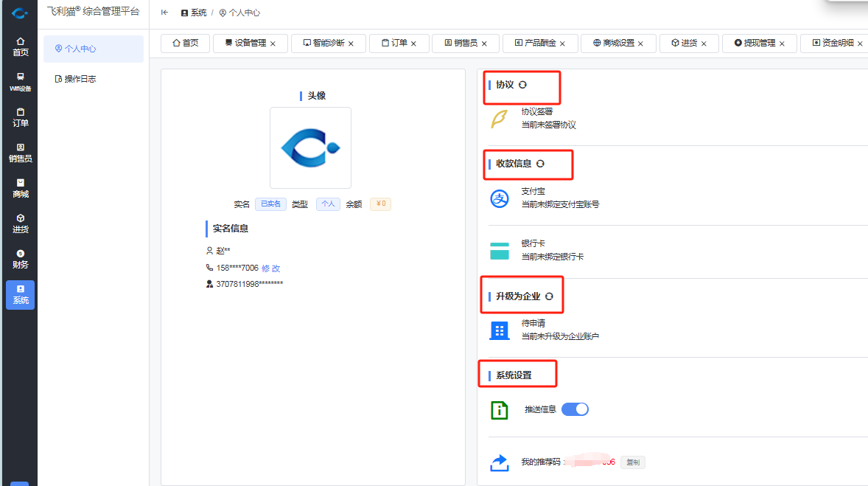Refresh the 收款信息 section
Viewport: 868px width, 486px height.
[x=541, y=164]
